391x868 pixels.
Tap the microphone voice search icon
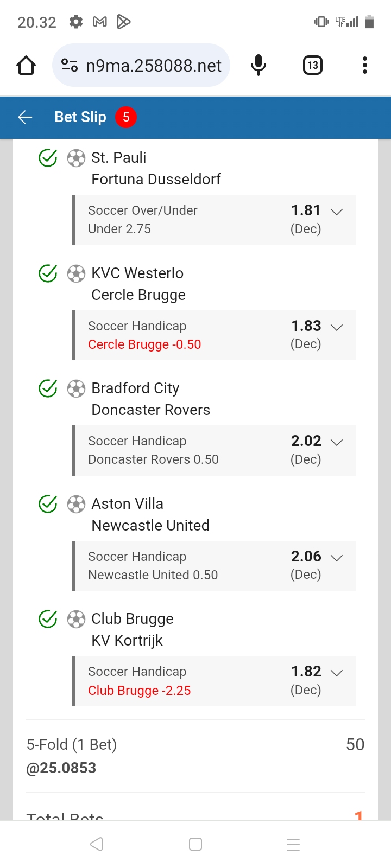point(258,66)
